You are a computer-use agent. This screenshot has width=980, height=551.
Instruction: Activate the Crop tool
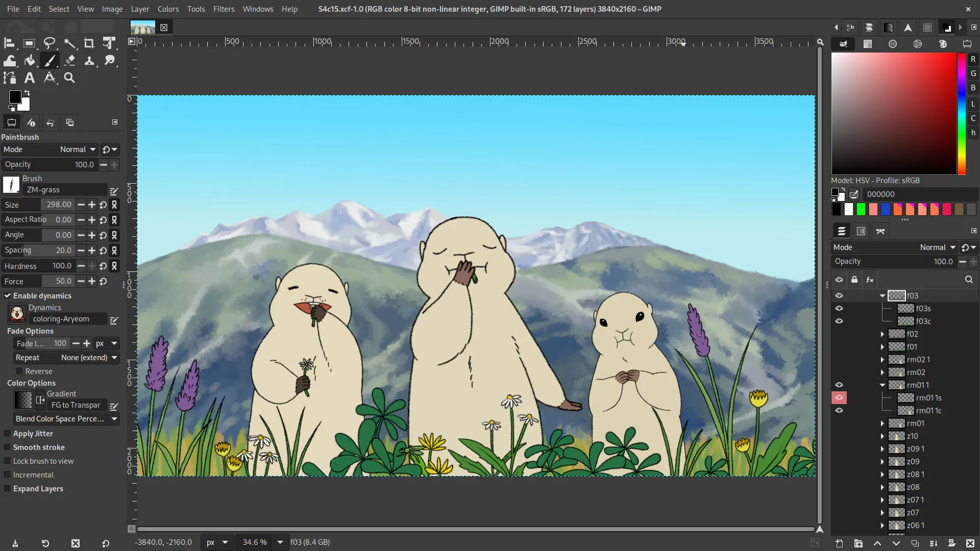(89, 43)
